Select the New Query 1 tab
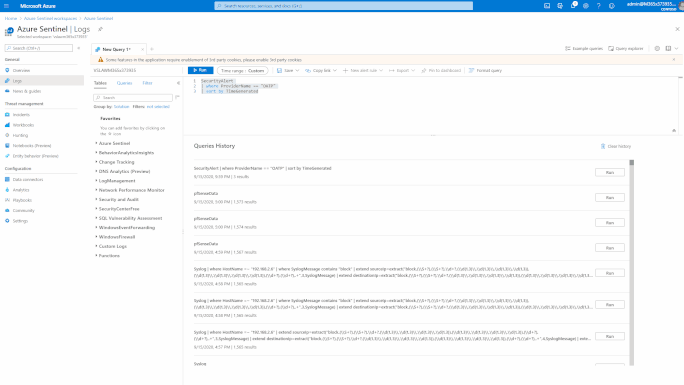This screenshot has height=385, width=684. click(x=116, y=49)
